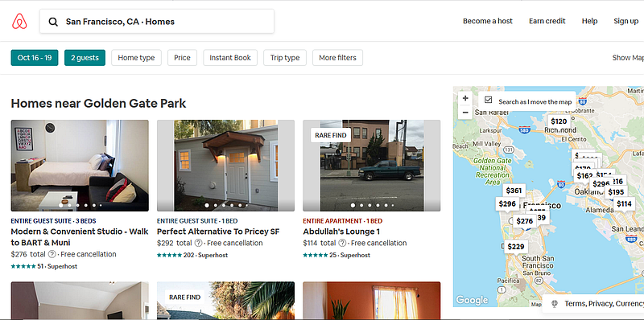Click ENTIRE APARTMENT · 1 BED label
The height and width of the screenshot is (320, 644).
pyautogui.click(x=343, y=221)
